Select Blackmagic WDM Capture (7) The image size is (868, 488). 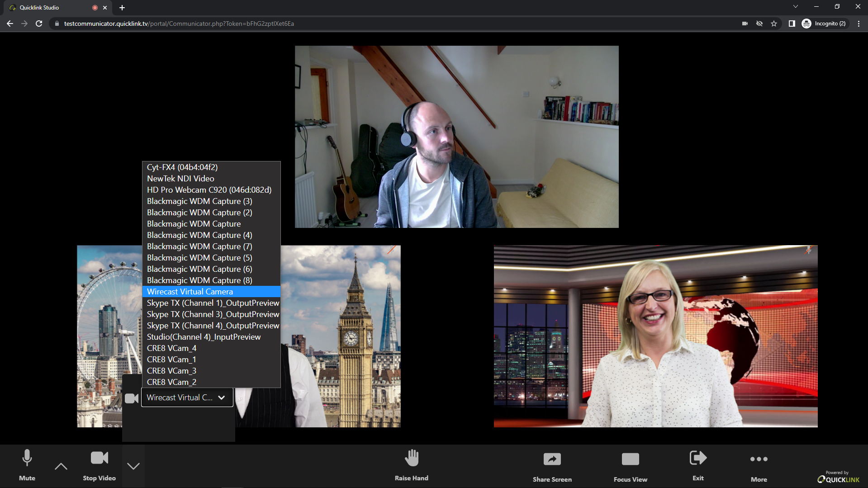point(212,246)
